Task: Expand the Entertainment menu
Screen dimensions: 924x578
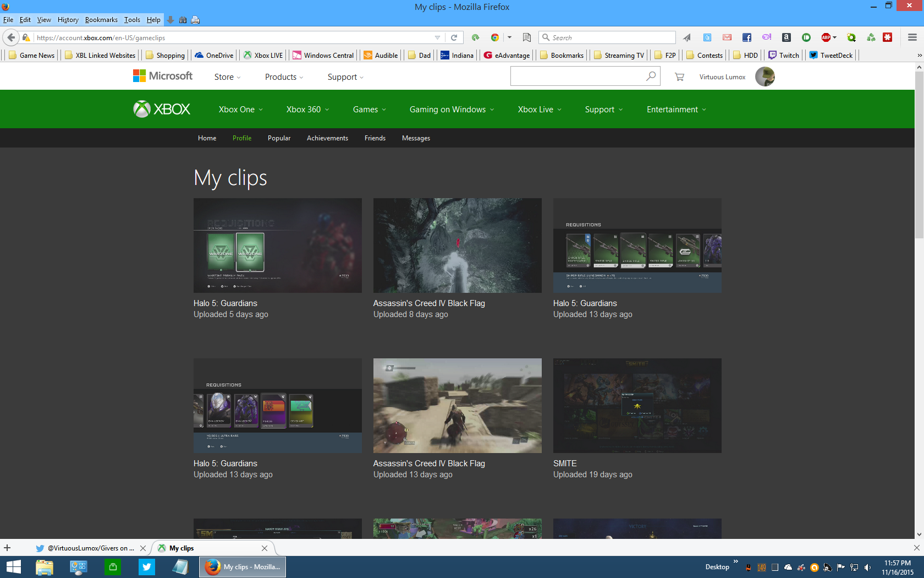Action: (x=676, y=110)
